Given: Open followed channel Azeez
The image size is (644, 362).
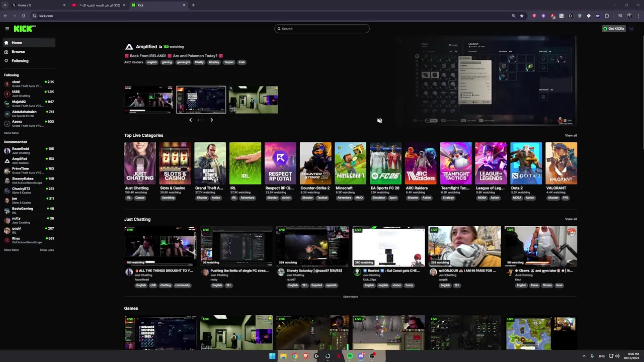Looking at the screenshot, I should (29, 124).
